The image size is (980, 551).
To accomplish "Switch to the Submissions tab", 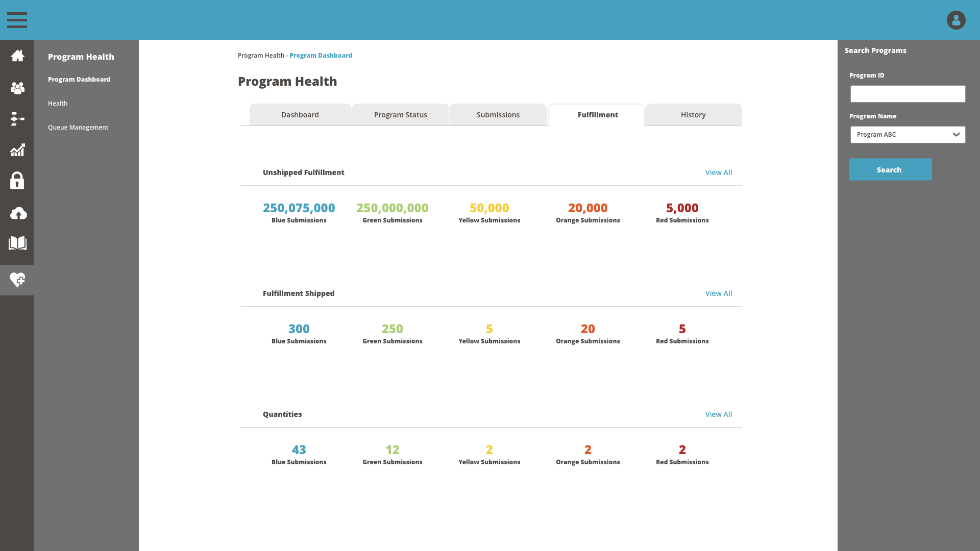I will click(x=498, y=115).
